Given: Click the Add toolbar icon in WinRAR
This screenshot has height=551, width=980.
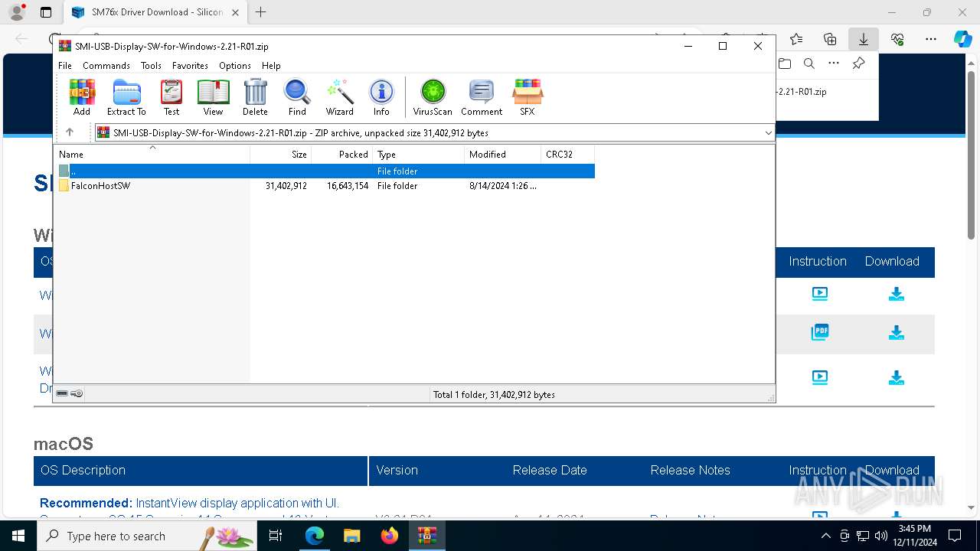Looking at the screenshot, I should pyautogui.click(x=82, y=97).
